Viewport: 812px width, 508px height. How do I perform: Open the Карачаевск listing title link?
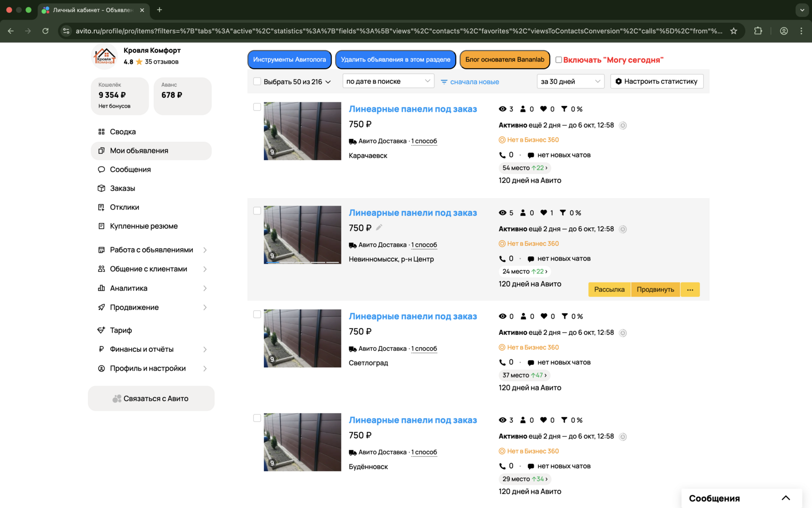click(413, 109)
